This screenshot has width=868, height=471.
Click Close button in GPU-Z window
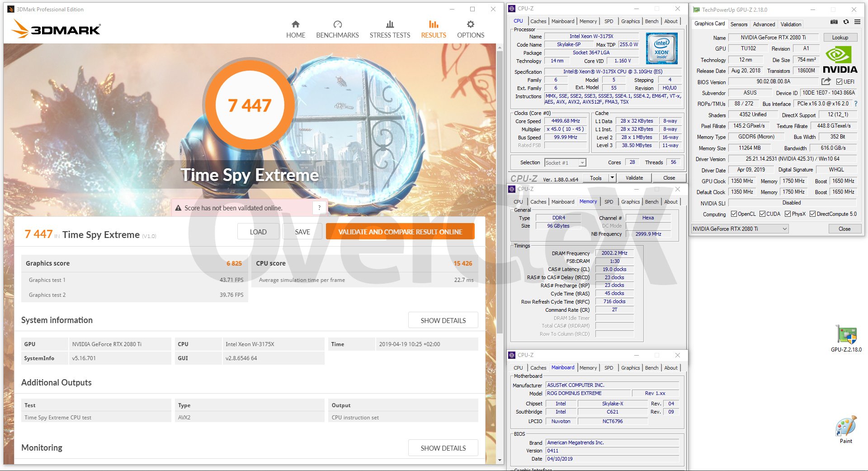coord(844,229)
